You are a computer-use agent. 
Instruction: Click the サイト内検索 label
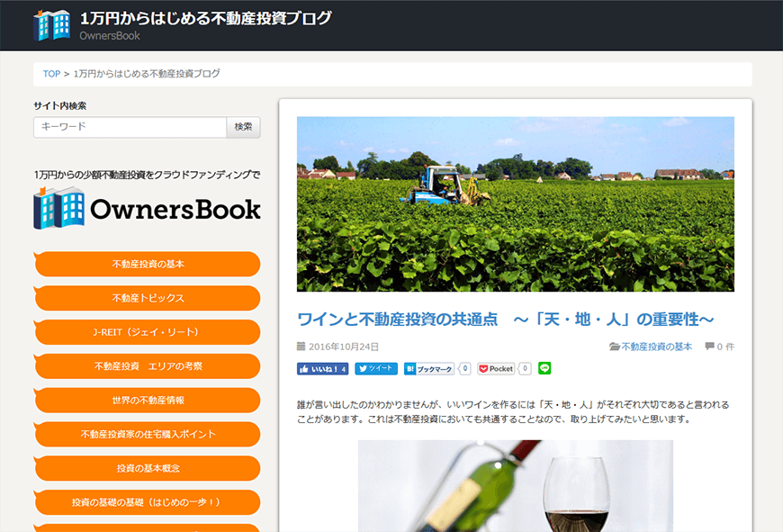click(60, 106)
